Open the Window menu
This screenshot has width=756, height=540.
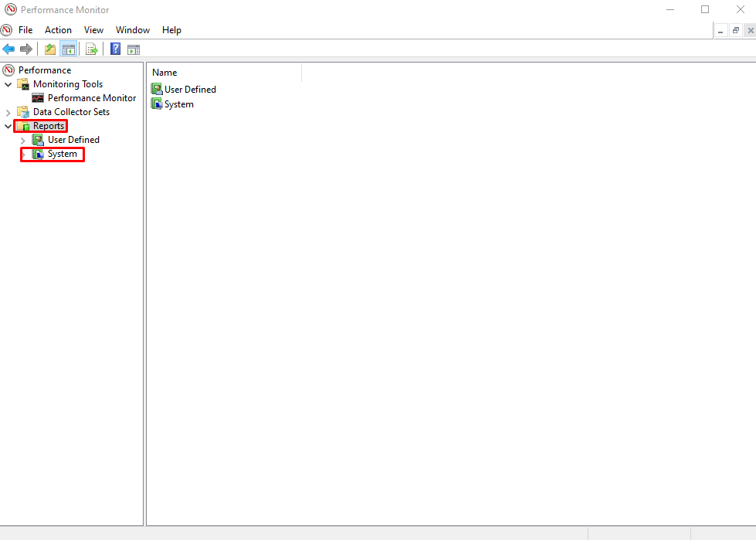click(132, 29)
